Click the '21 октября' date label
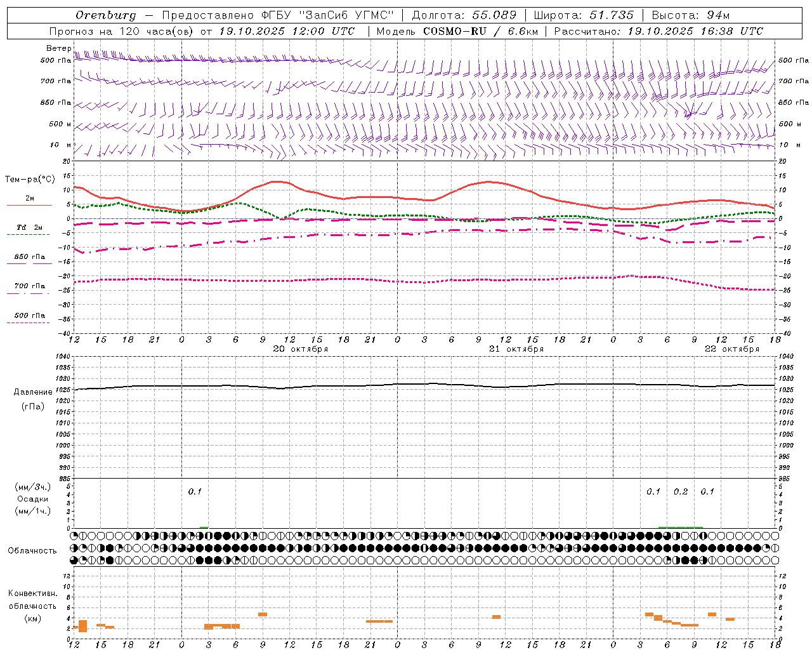812x650 pixels. pyautogui.click(x=516, y=349)
